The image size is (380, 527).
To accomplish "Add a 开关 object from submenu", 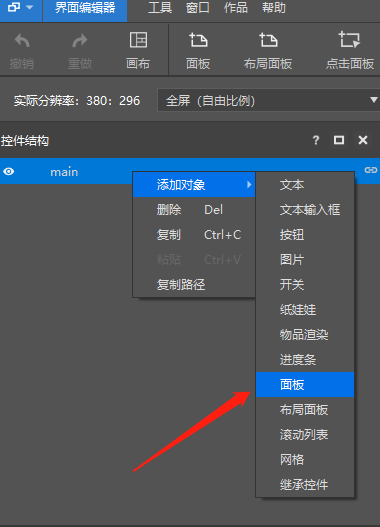I will (305, 285).
